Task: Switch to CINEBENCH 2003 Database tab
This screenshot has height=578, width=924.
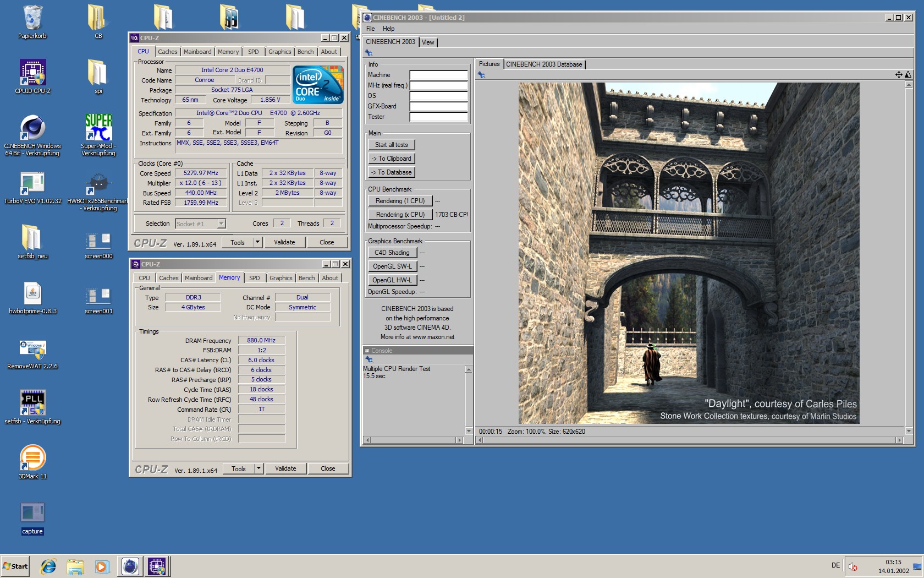Action: click(x=544, y=64)
